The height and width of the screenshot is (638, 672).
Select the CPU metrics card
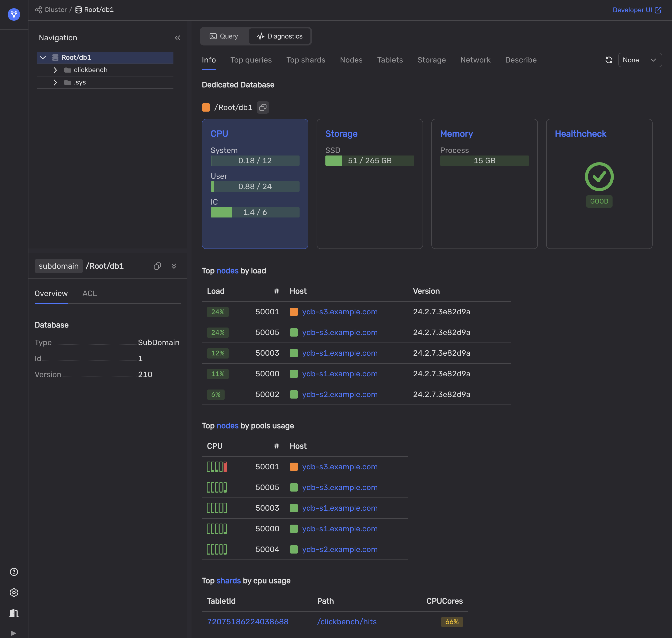255,184
